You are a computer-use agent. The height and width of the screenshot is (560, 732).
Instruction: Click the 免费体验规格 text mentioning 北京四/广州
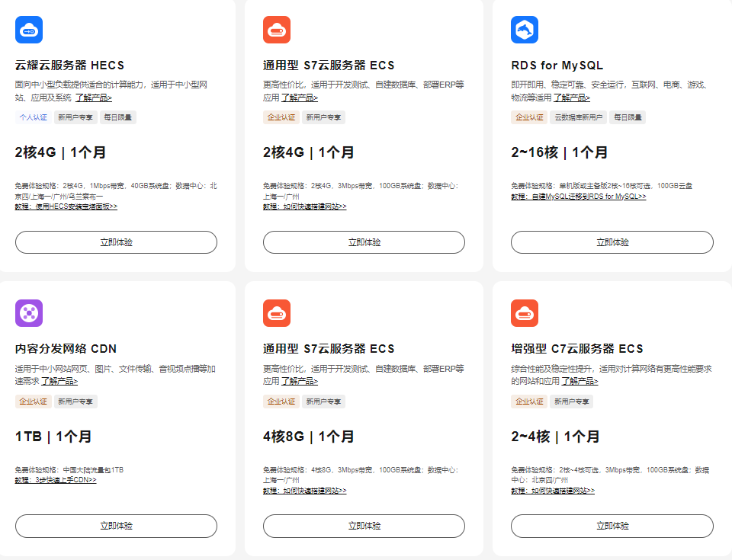610,475
